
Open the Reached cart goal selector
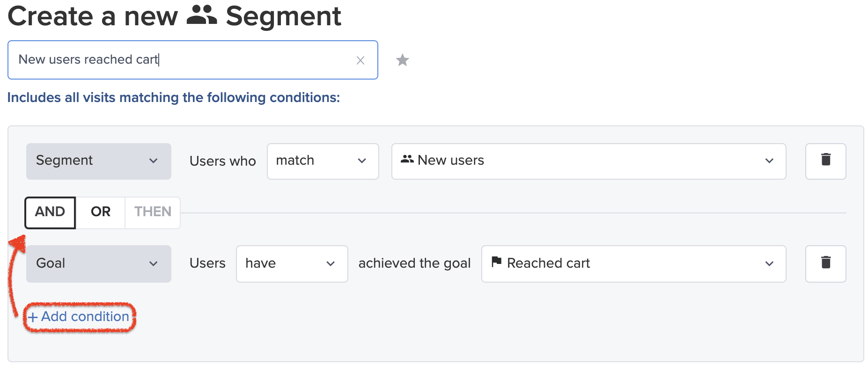[634, 263]
